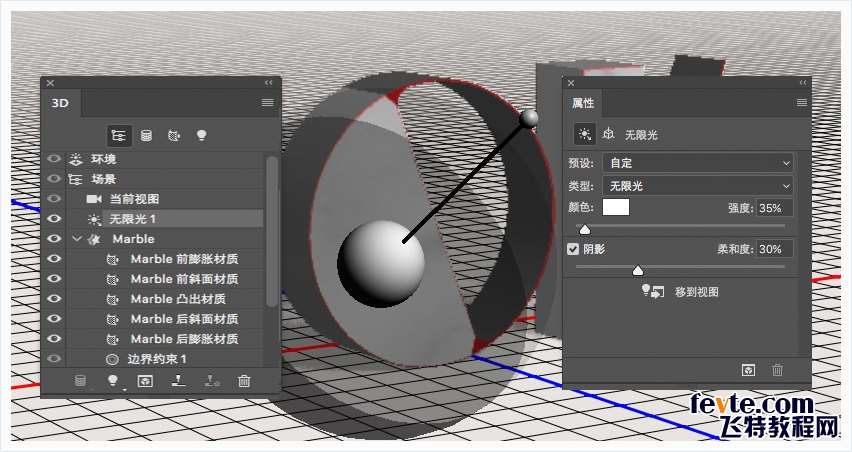
Task: Click the coordinates icon next to 无限光 in 属性 panel
Action: click(608, 134)
